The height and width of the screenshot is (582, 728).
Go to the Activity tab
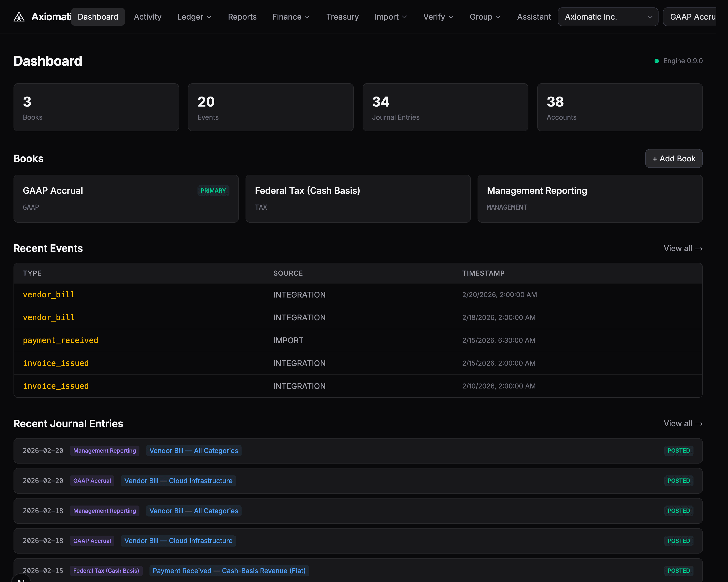[148, 17]
